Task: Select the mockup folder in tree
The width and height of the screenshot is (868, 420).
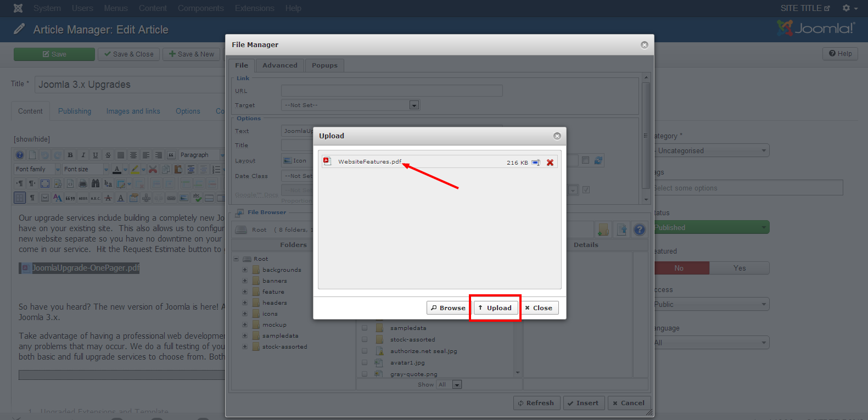Action: coord(274,324)
